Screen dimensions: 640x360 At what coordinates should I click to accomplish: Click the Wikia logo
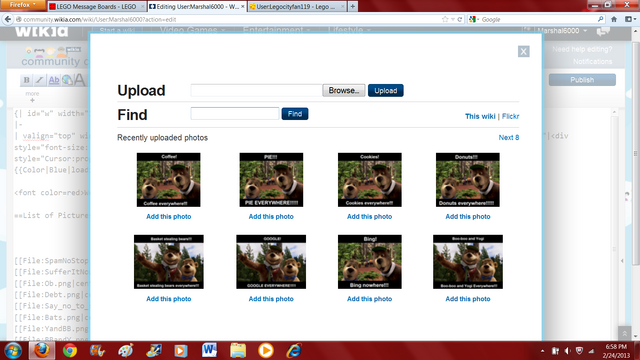pyautogui.click(x=42, y=31)
